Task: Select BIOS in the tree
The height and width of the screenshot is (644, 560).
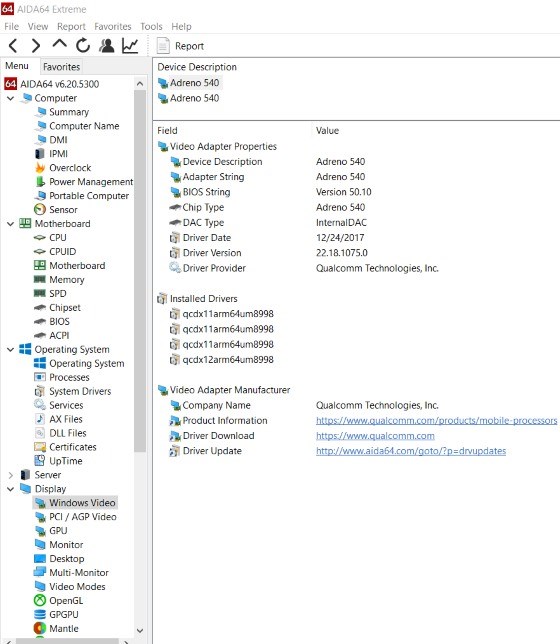Action: pos(52,322)
